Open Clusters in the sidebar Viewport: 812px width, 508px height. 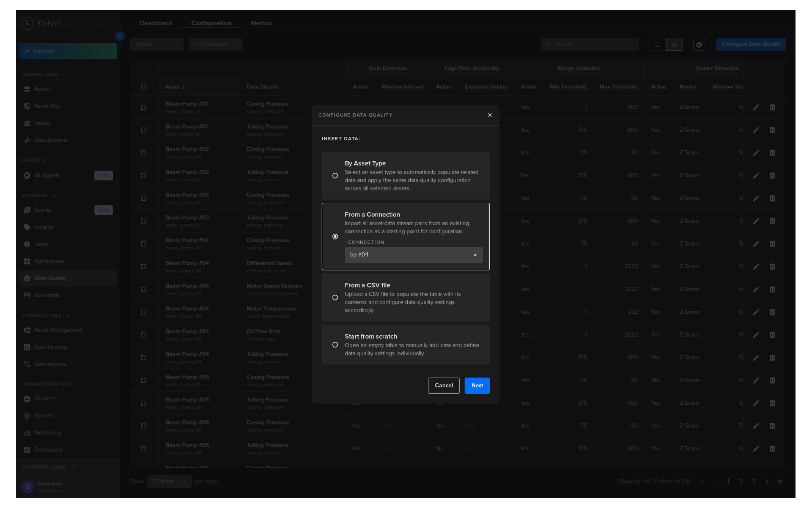[x=68, y=399]
